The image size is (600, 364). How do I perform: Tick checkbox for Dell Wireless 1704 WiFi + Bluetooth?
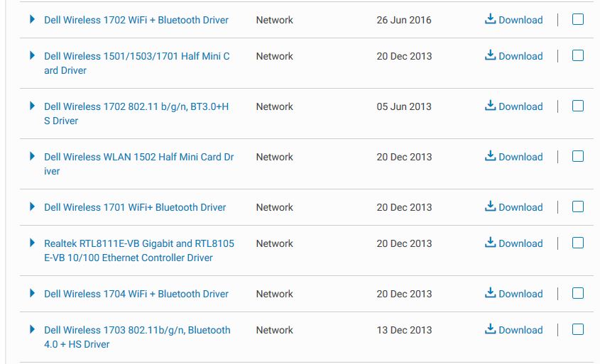pos(578,293)
